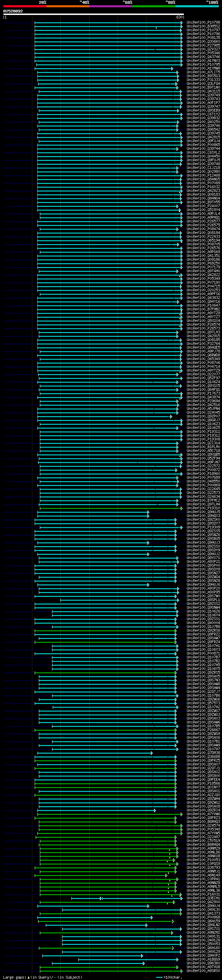Image resolution: width=222 pixels, height=980 pixels.
Task: Select the UniRef100_P08705 label
Action: point(203,244)
